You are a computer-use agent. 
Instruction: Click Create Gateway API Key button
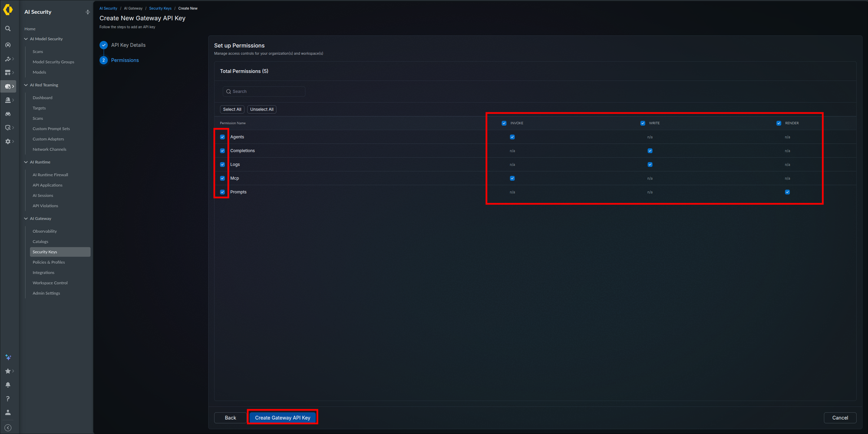(283, 418)
